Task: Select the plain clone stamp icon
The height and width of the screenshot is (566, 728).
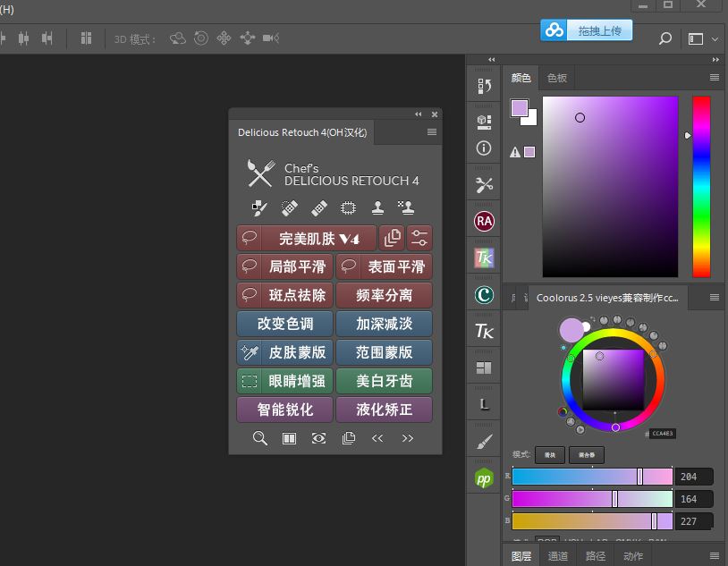Action: 377,207
